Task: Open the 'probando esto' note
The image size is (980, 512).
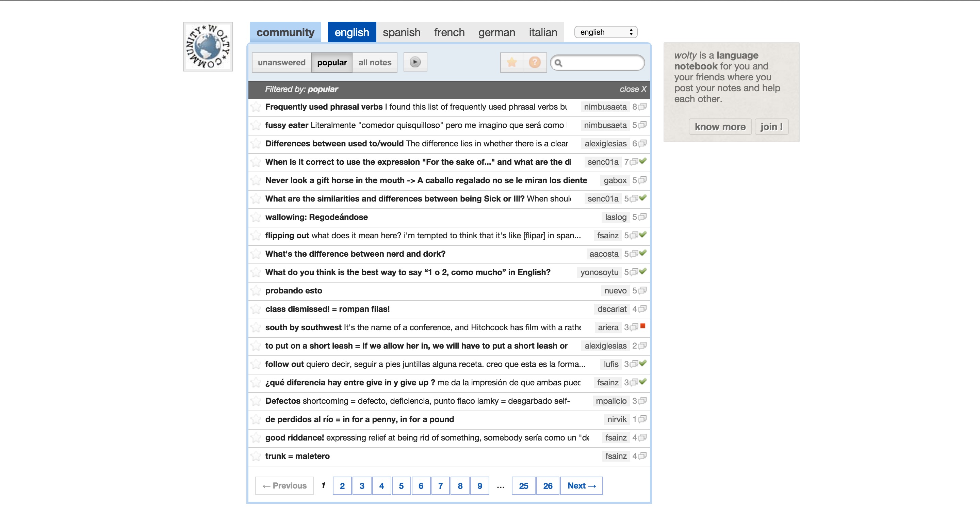Action: [294, 290]
